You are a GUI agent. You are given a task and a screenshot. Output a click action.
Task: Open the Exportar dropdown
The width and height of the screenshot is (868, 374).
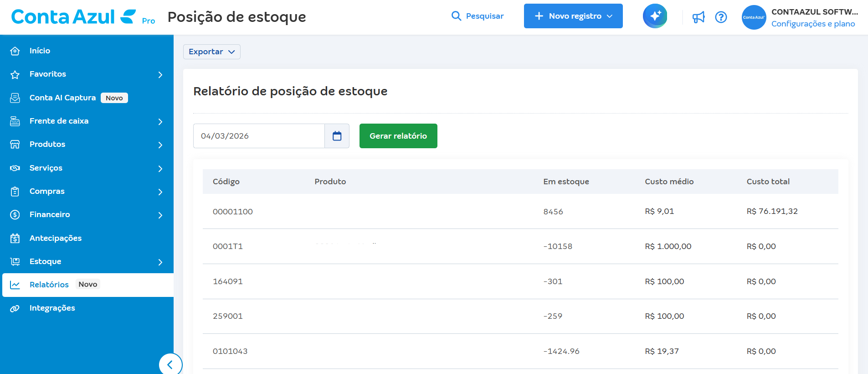(x=211, y=52)
